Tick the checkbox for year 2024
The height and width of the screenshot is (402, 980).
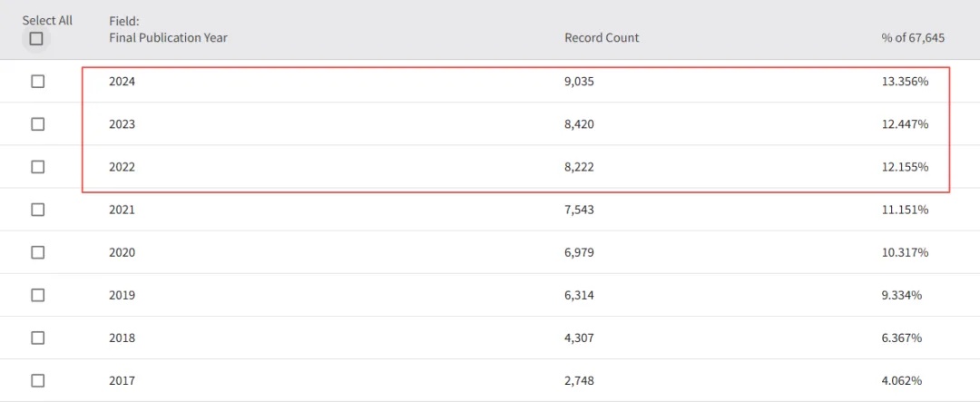(37, 82)
